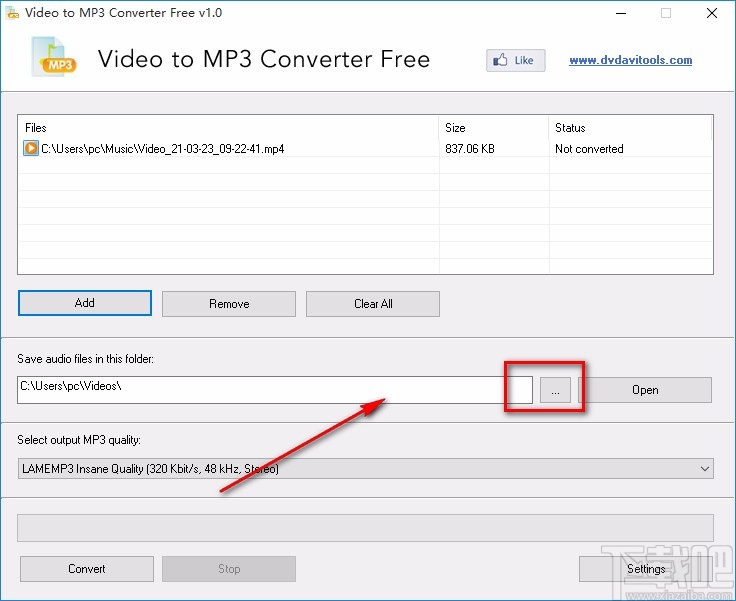The width and height of the screenshot is (736, 601).
Task: Click the MP3 application logo icon
Action: click(54, 57)
